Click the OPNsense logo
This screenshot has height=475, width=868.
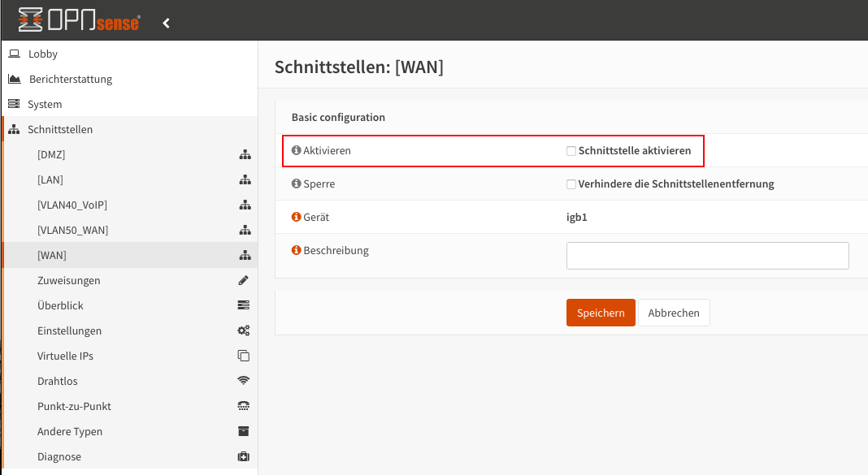click(x=79, y=22)
